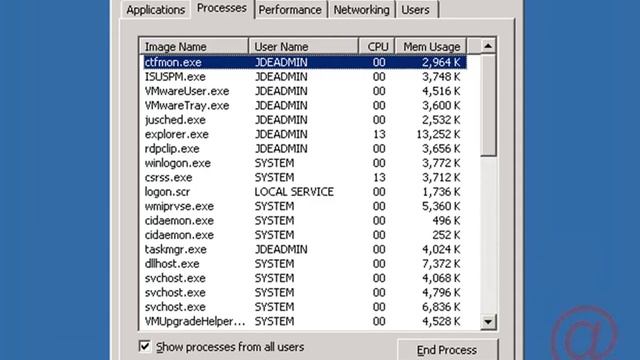Click SYSTEM user cell for dllhost.exe
Screen dimensions: 640x360
tap(274, 264)
